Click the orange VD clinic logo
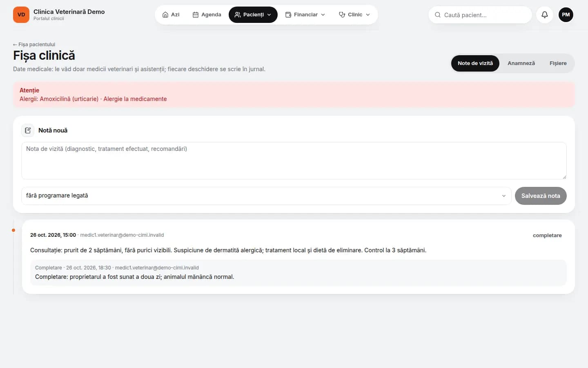This screenshot has width=588, height=368. point(21,15)
